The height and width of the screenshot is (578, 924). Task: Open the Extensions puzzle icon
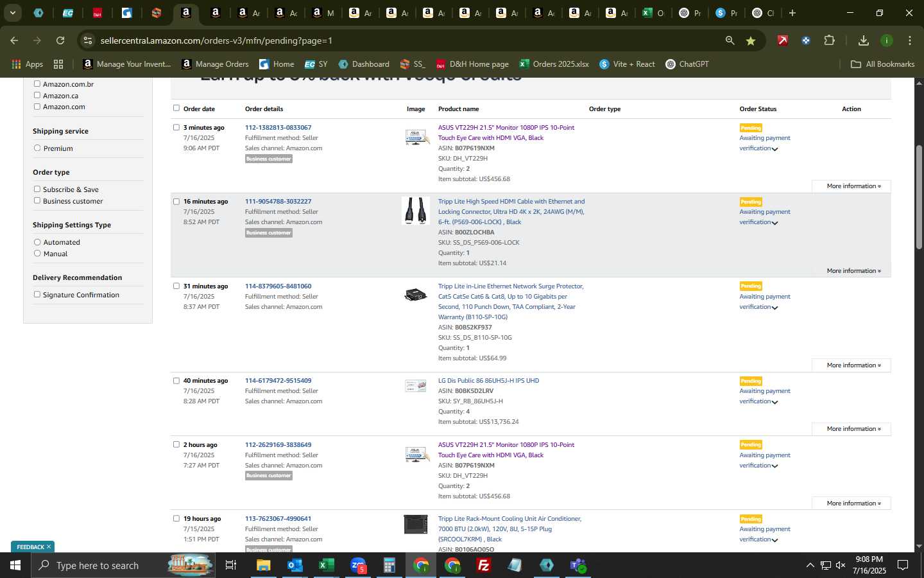tap(830, 40)
